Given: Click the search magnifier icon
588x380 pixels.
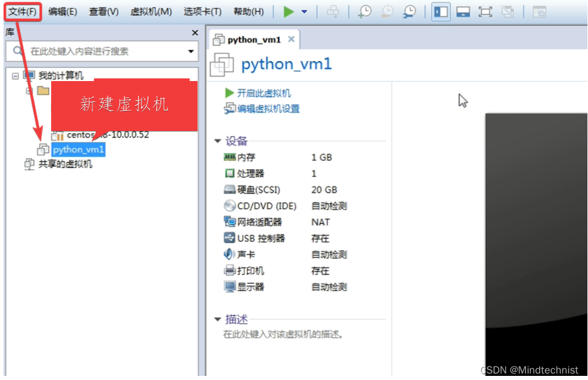Looking at the screenshot, I should point(18,51).
